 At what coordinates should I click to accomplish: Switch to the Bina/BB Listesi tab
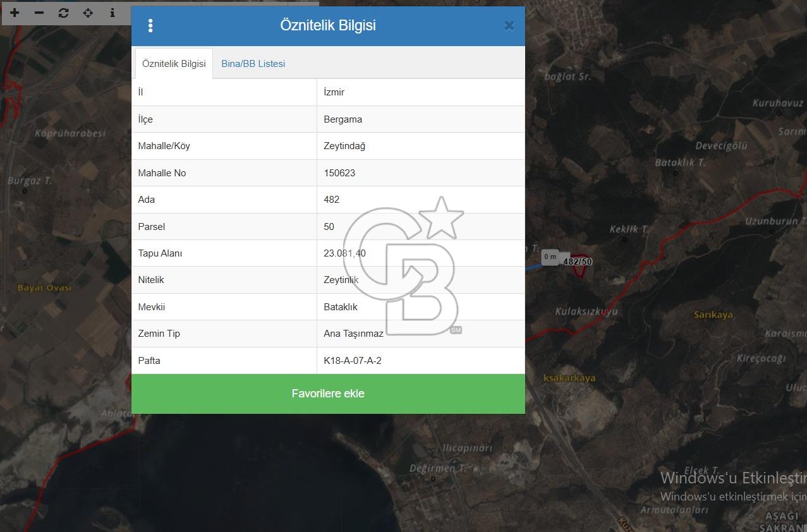pos(253,64)
